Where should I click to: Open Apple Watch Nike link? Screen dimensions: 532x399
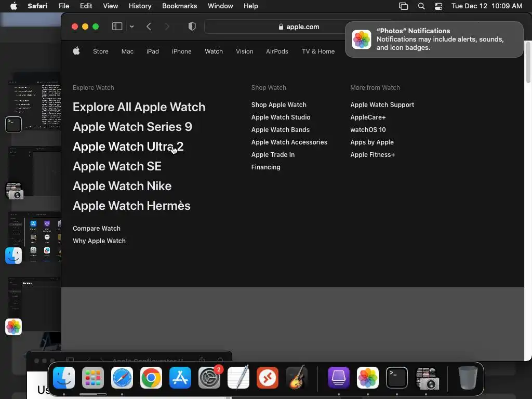[122, 186]
